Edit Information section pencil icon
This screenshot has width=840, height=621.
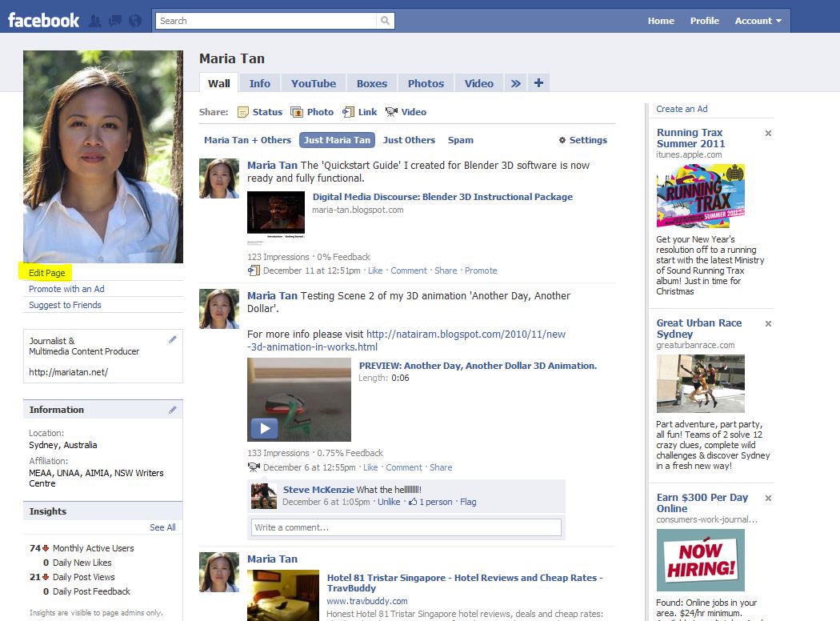(173, 410)
